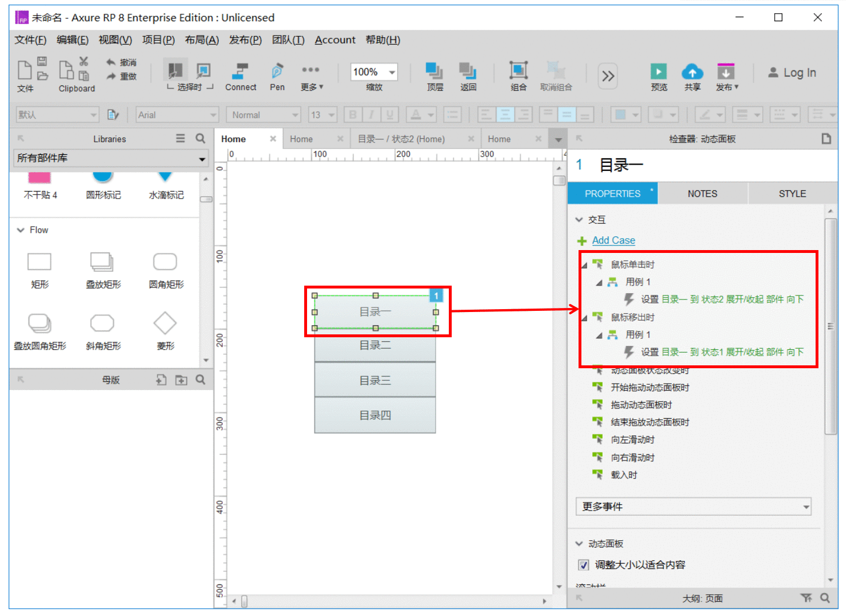Open the 所有部件库 library dropdown
This screenshot has height=616, width=846.
[111, 158]
